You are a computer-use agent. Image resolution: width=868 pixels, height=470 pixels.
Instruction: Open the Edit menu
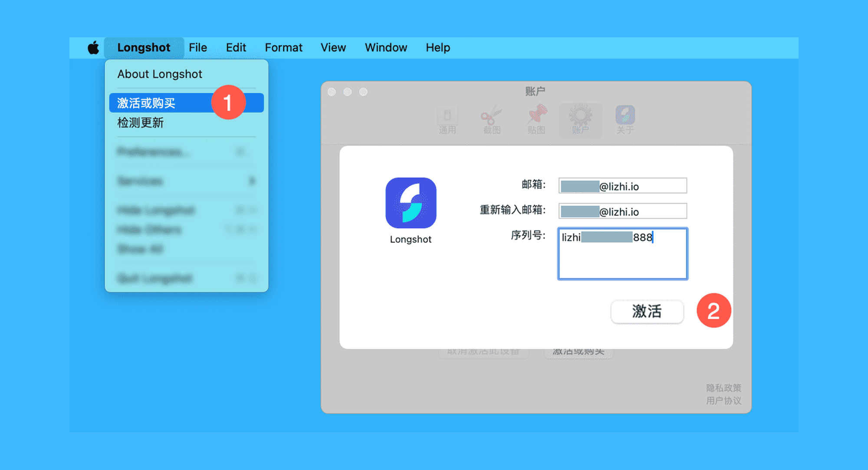pos(236,48)
